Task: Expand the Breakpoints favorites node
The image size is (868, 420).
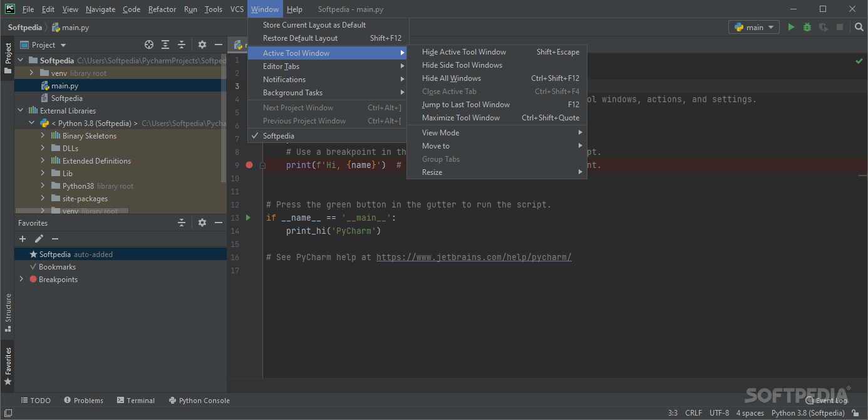Action: click(21, 279)
